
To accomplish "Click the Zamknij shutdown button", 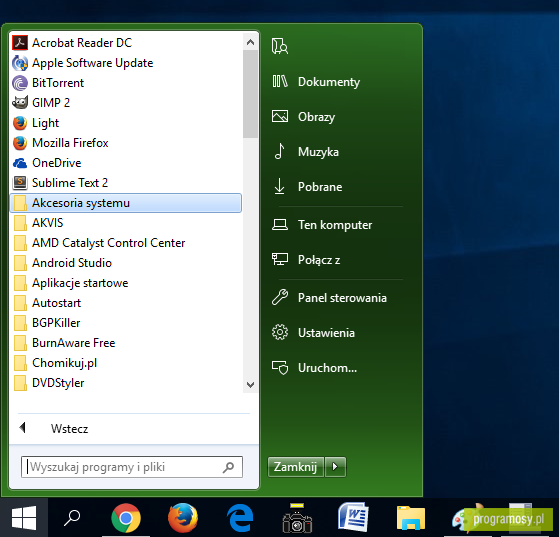I will point(296,466).
